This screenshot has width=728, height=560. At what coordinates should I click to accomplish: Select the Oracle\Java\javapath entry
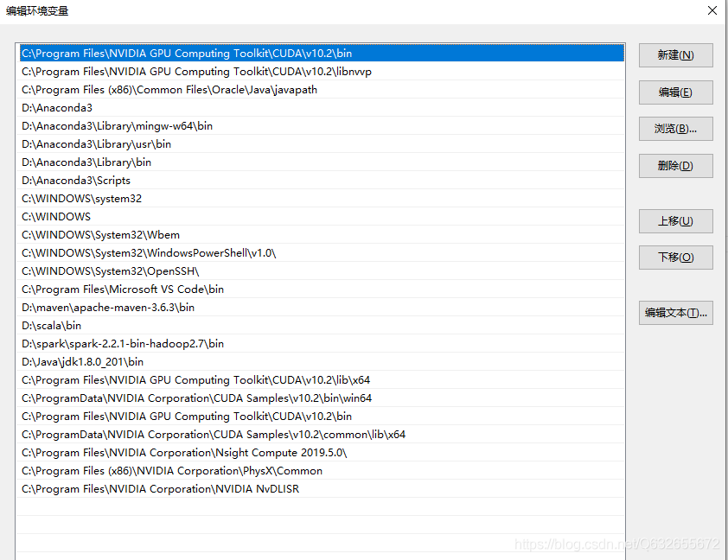(x=322, y=90)
